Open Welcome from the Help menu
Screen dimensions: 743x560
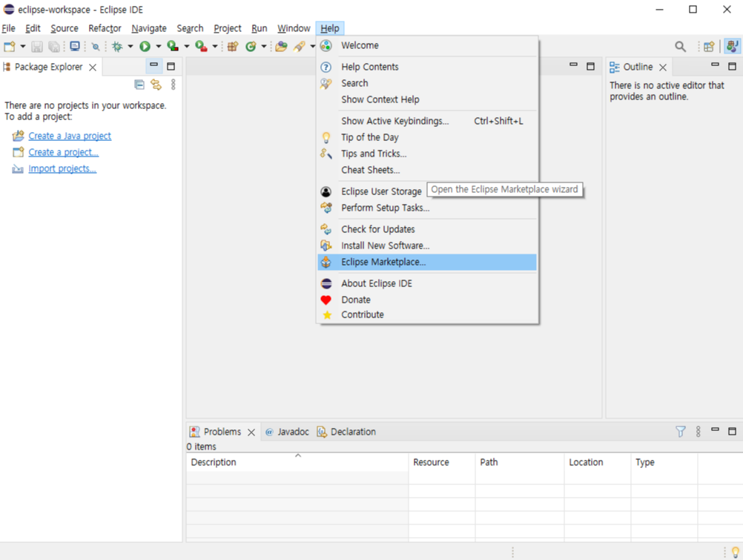427,45
